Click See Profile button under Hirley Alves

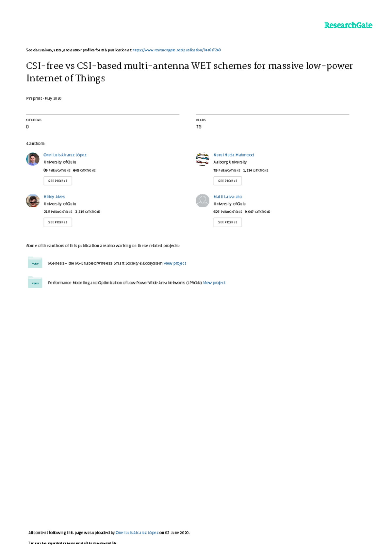[58, 222]
